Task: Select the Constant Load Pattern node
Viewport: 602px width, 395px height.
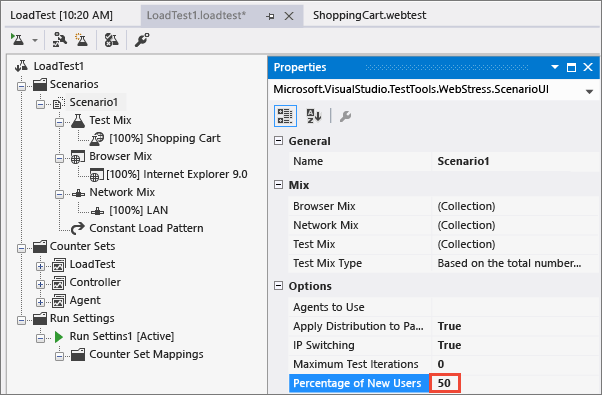Action: click(x=146, y=228)
